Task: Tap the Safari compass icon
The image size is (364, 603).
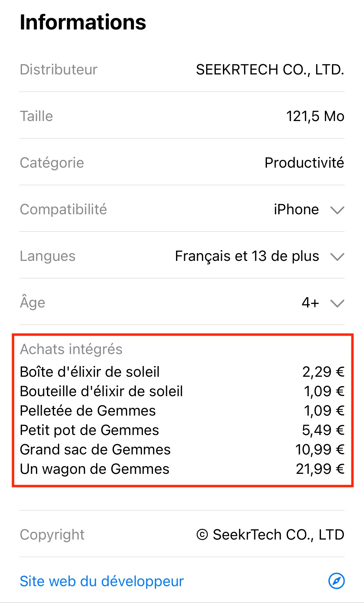Action: [336, 581]
